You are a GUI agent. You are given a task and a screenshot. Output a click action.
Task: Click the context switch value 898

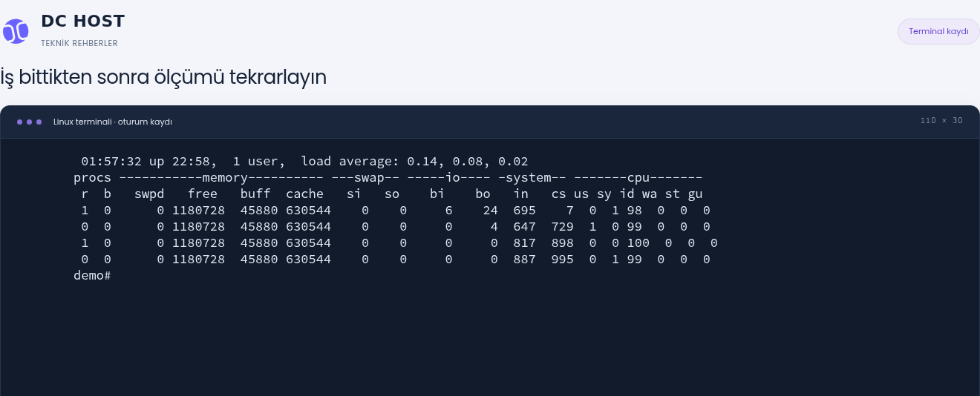[562, 243]
